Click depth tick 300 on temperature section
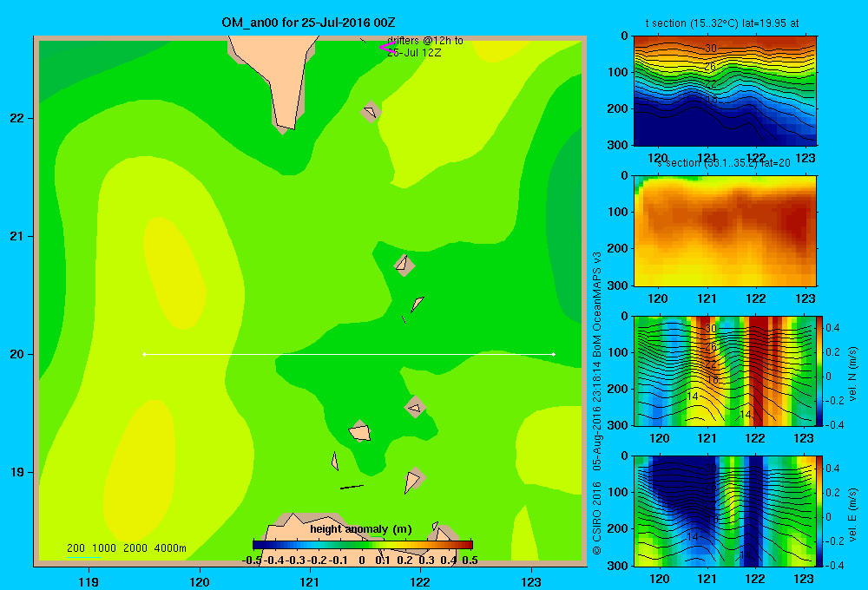The image size is (868, 590). 620,145
